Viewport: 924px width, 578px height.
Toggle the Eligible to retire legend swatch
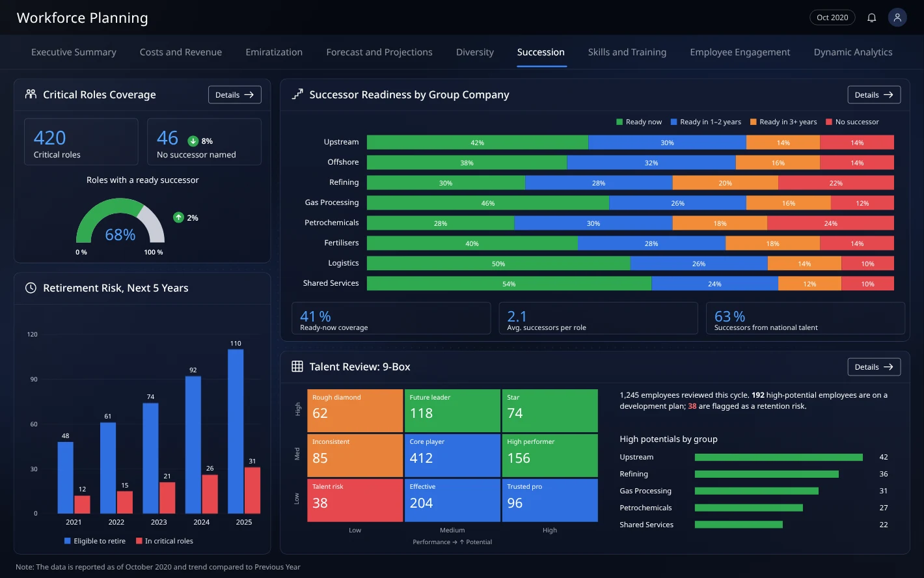[x=68, y=541]
